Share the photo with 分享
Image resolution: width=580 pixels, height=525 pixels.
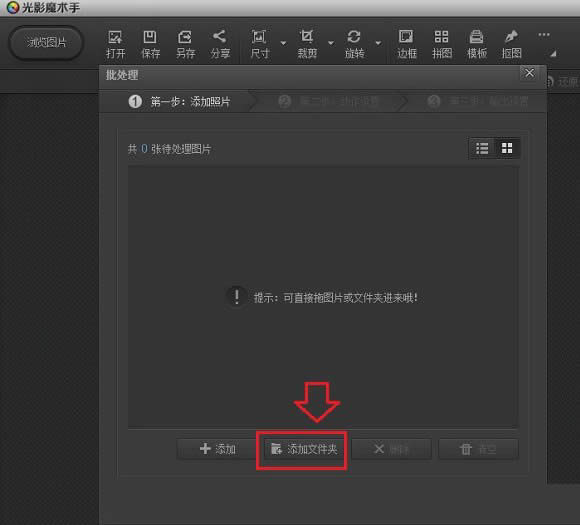220,44
